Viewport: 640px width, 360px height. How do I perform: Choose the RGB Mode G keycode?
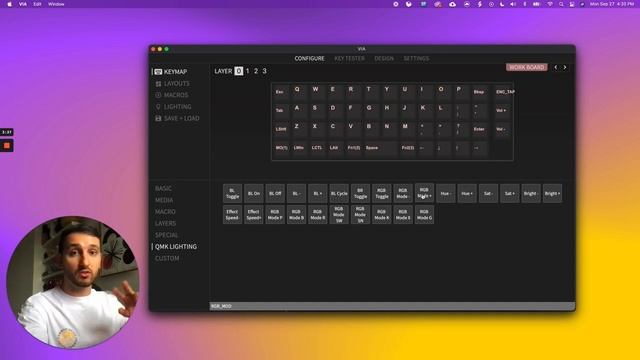coord(424,215)
